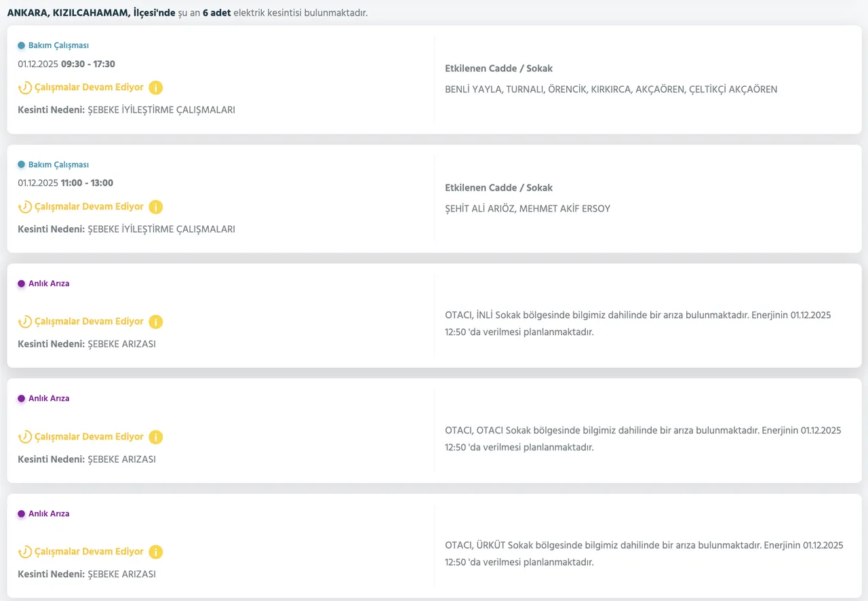Click Anlık Arıza label in the OTACI Sokak card
Viewport: 868px width, 601px height.
pos(49,399)
